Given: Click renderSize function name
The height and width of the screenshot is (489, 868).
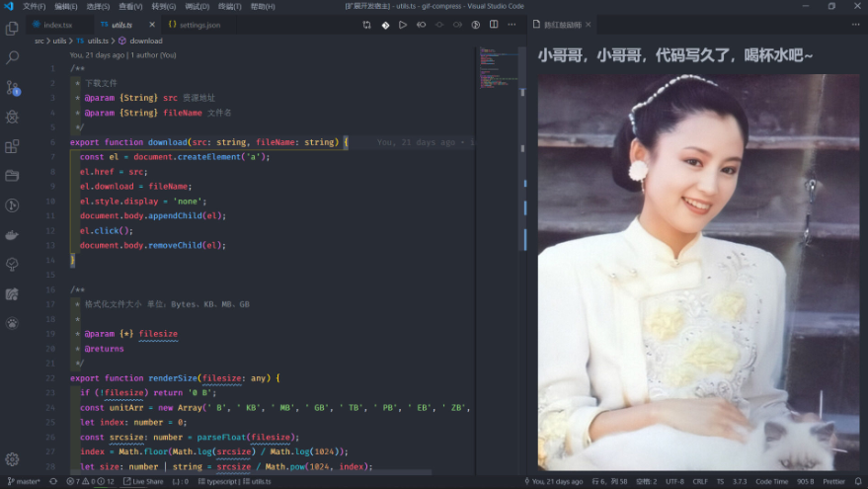Looking at the screenshot, I should (173, 378).
